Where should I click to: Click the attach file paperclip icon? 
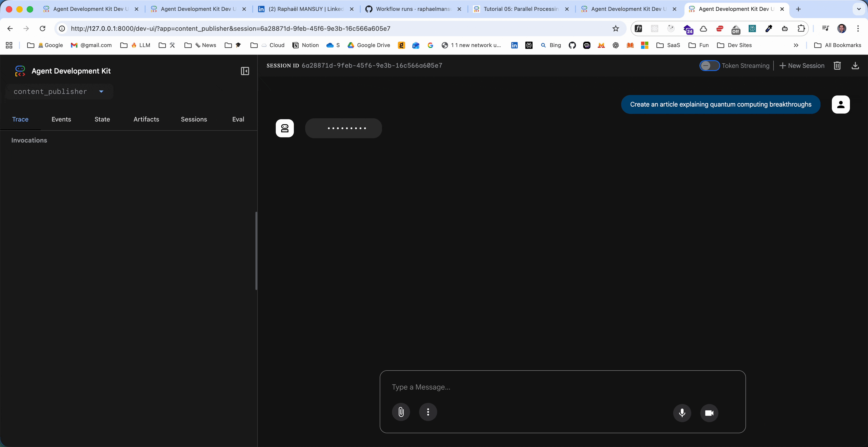pyautogui.click(x=401, y=412)
